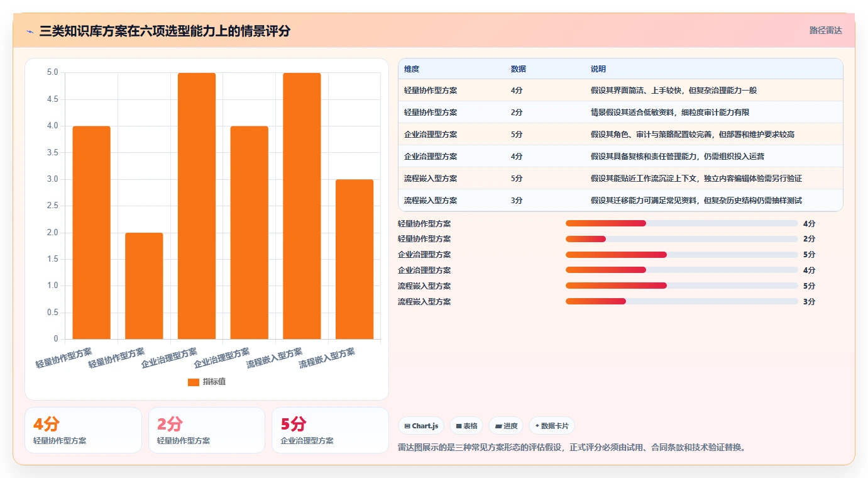Select the 进度 chip
The image size is (868, 478).
(x=506, y=426)
